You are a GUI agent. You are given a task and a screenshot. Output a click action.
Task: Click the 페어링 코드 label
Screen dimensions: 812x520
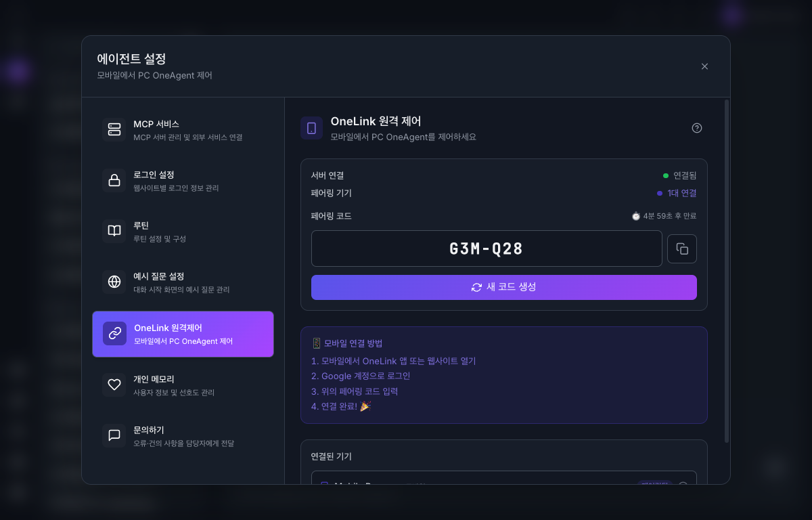(x=332, y=216)
